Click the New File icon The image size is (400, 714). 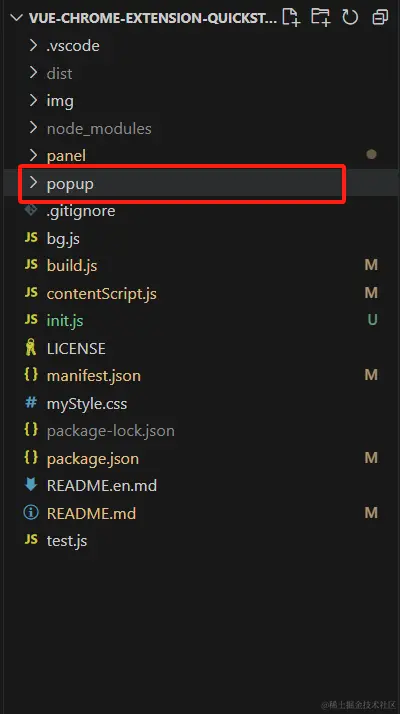[291, 17]
